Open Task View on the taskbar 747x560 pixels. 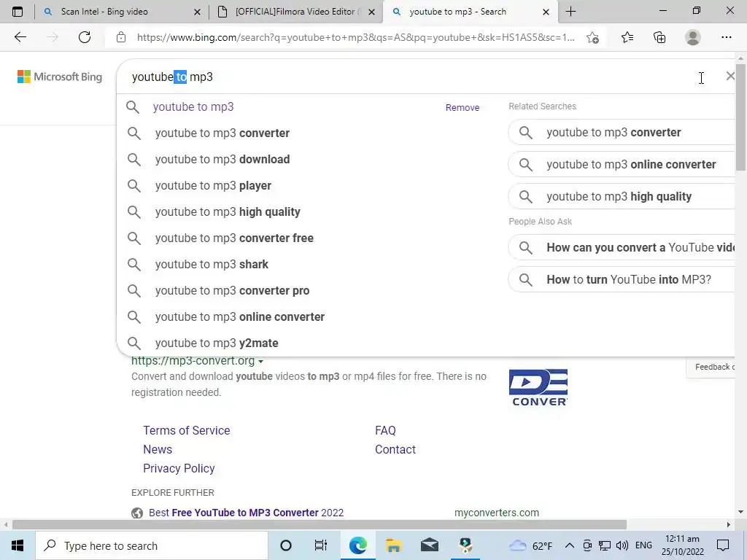pyautogui.click(x=321, y=545)
